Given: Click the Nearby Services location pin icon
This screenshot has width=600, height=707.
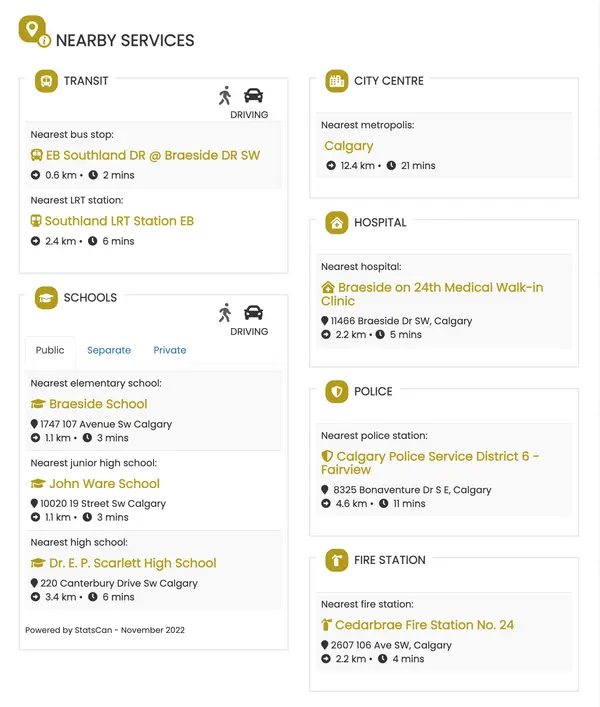Looking at the screenshot, I should point(34,31).
